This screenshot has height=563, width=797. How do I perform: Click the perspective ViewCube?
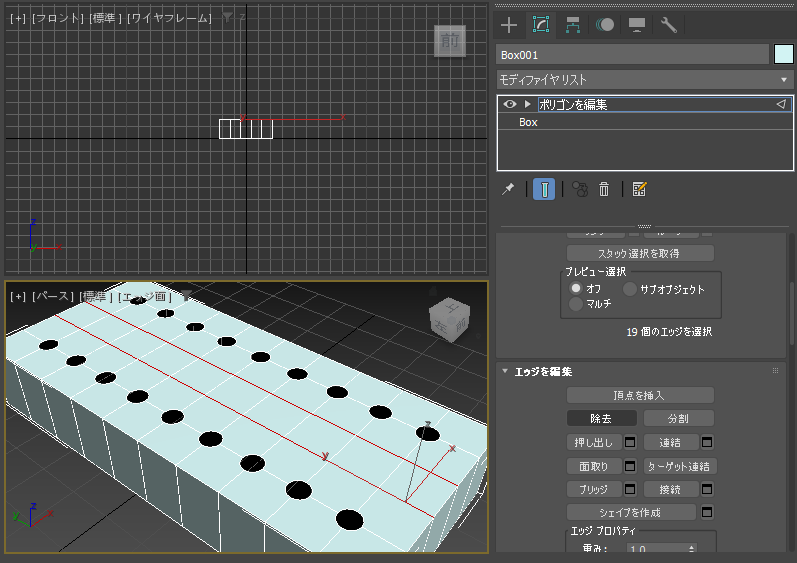point(450,319)
